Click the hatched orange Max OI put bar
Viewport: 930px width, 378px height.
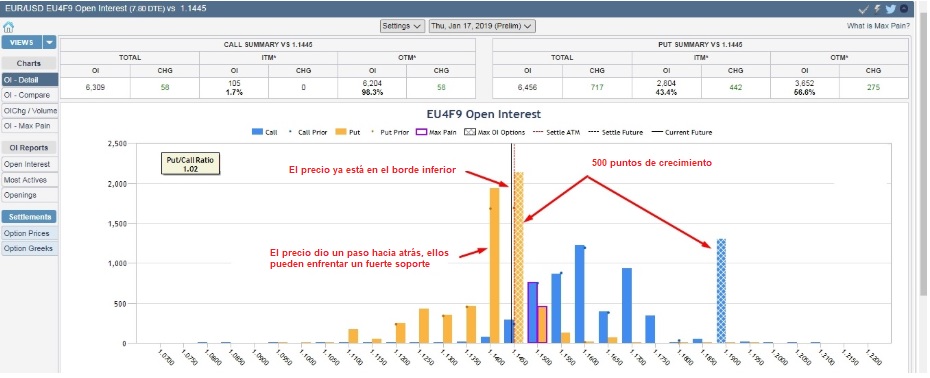pos(519,258)
